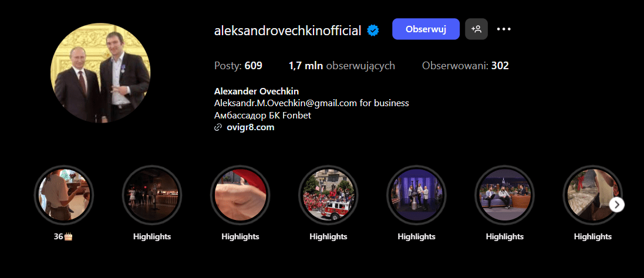Image resolution: width=644 pixels, height=278 pixels.
Task: Show next highlights with arrow button
Action: [x=616, y=205]
